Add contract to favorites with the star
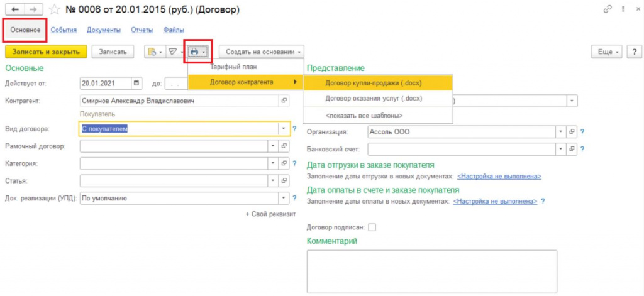 [x=54, y=9]
